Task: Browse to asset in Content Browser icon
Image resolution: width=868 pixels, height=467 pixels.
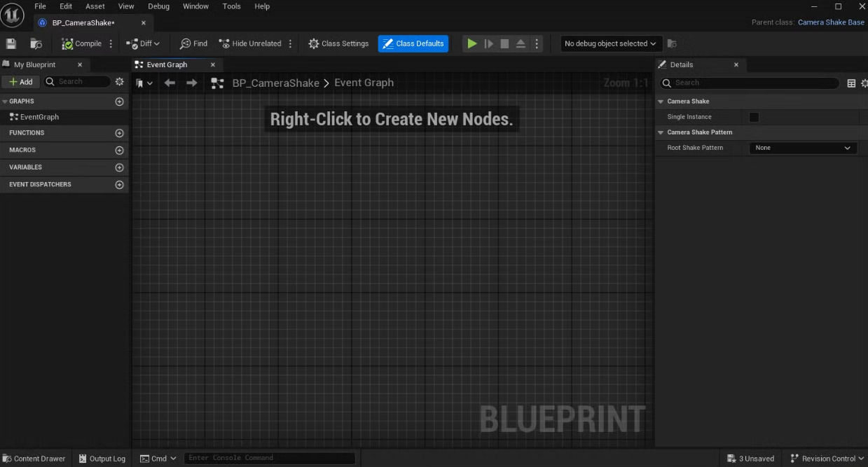Action: (36, 43)
